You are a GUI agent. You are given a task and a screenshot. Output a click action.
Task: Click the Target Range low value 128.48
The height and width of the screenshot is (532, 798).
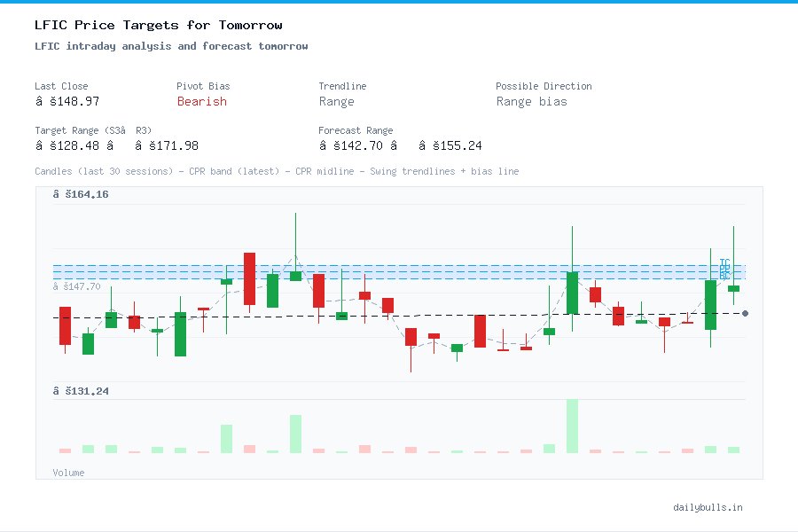[67, 145]
